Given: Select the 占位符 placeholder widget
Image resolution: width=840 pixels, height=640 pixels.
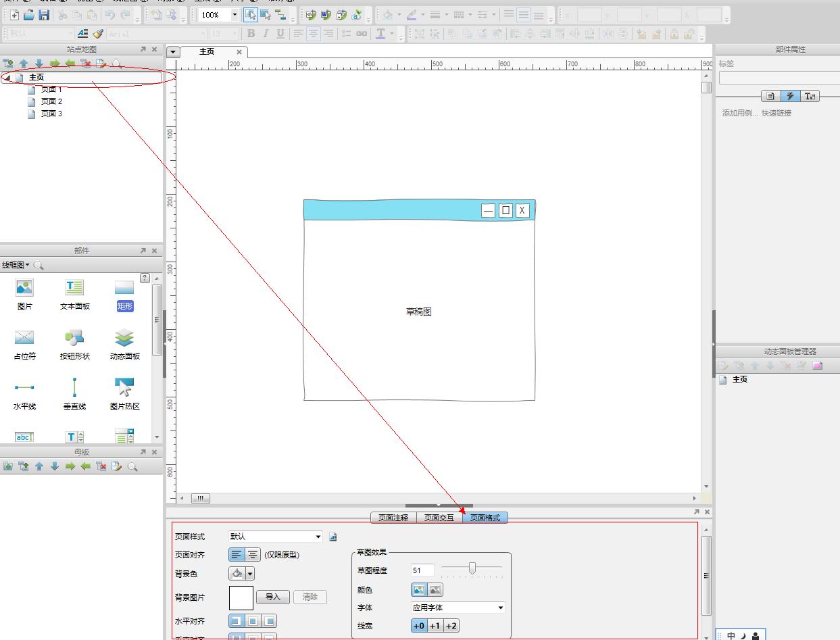Looking at the screenshot, I should [x=24, y=345].
